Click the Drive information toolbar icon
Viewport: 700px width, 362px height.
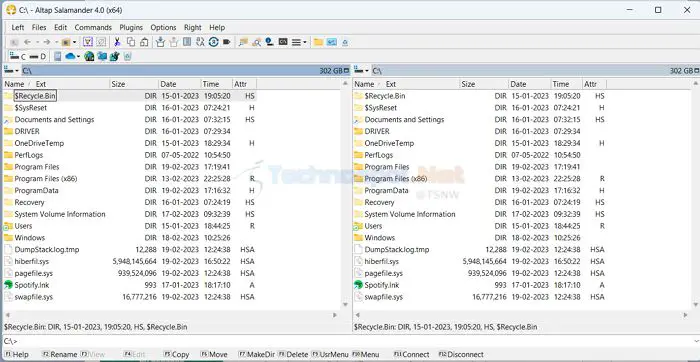tap(269, 42)
